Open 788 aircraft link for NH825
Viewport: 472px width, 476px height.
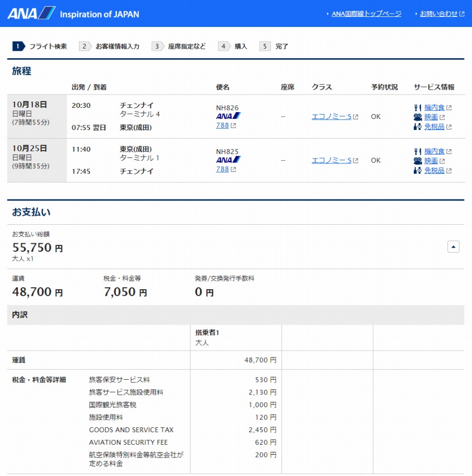222,169
